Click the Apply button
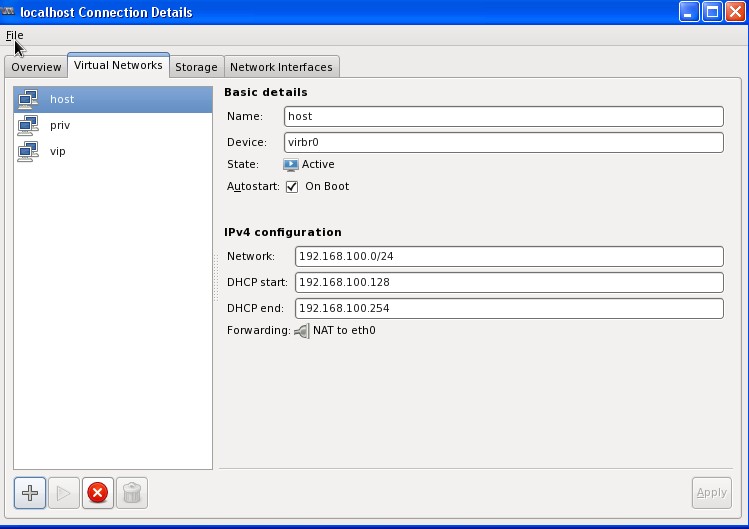The image size is (749, 529). click(x=711, y=492)
